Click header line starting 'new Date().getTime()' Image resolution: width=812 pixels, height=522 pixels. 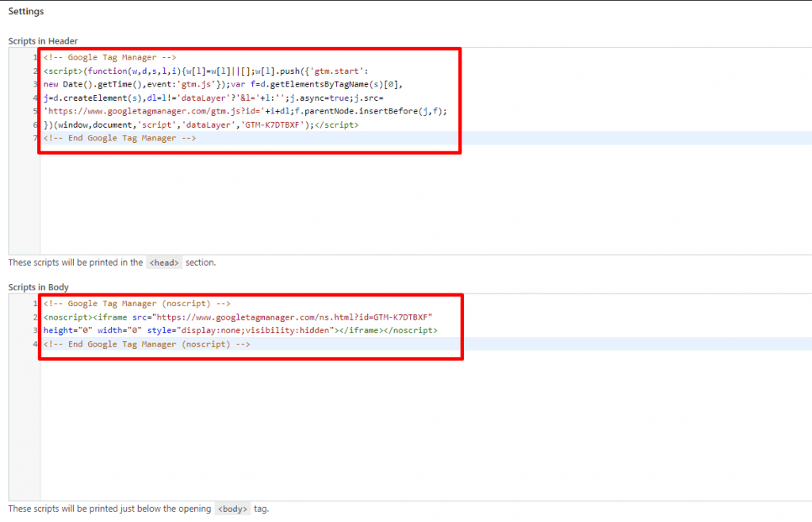click(223, 84)
